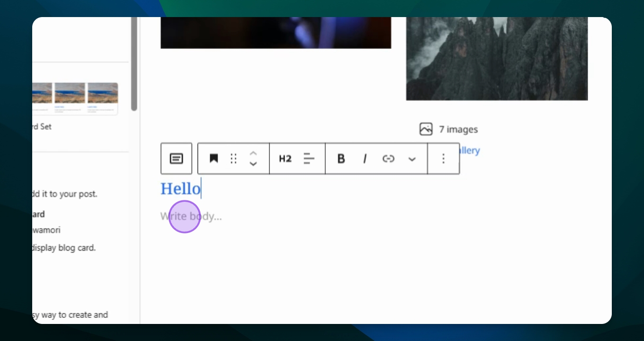
Task: Click the 'dd it to your post.' text
Action: pyautogui.click(x=64, y=194)
